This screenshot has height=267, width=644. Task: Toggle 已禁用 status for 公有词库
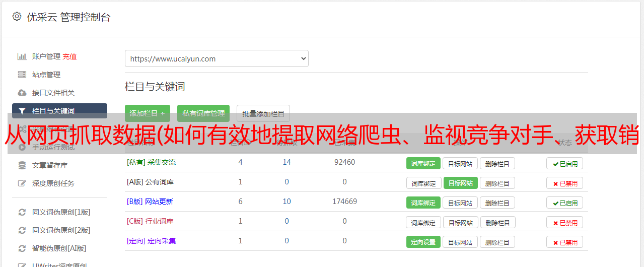(565, 183)
